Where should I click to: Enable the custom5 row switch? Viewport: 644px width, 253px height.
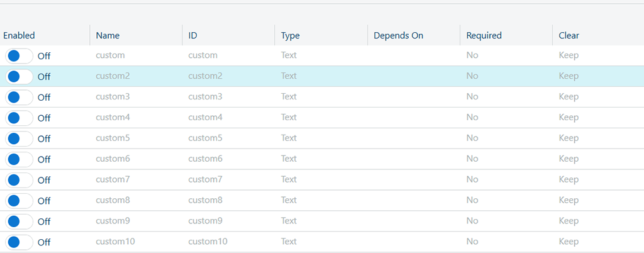pyautogui.click(x=19, y=138)
